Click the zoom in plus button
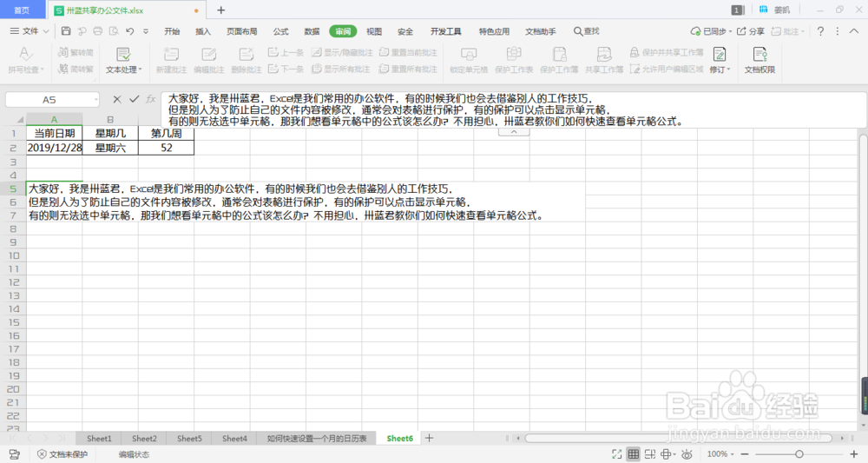This screenshot has width=868, height=463. [x=853, y=454]
